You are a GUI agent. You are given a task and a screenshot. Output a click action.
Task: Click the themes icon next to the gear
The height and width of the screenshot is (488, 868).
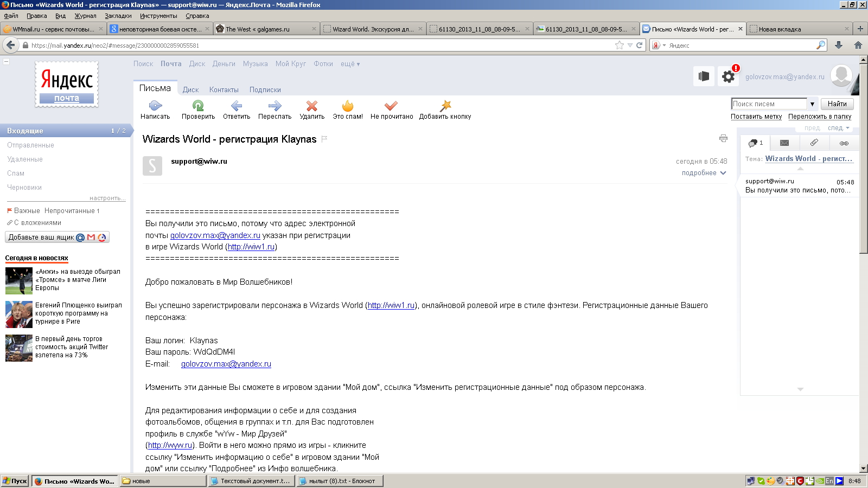click(704, 76)
